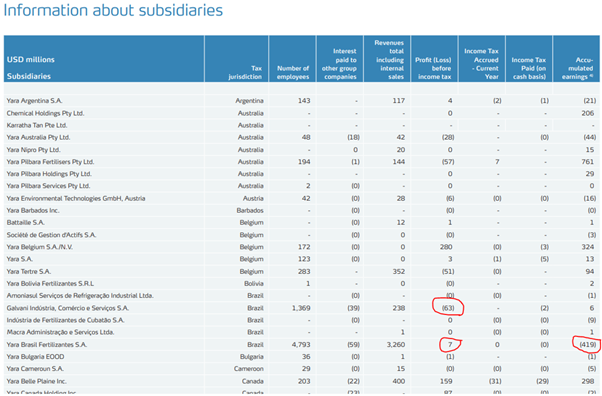
Task: Click the circled 7 profit for Yara Brasil
Action: (x=450, y=345)
